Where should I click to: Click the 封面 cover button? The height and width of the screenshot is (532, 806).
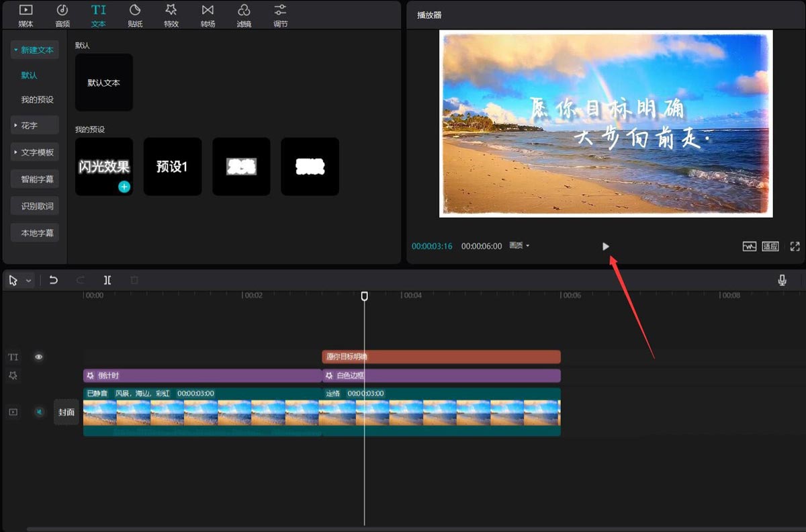click(x=66, y=412)
